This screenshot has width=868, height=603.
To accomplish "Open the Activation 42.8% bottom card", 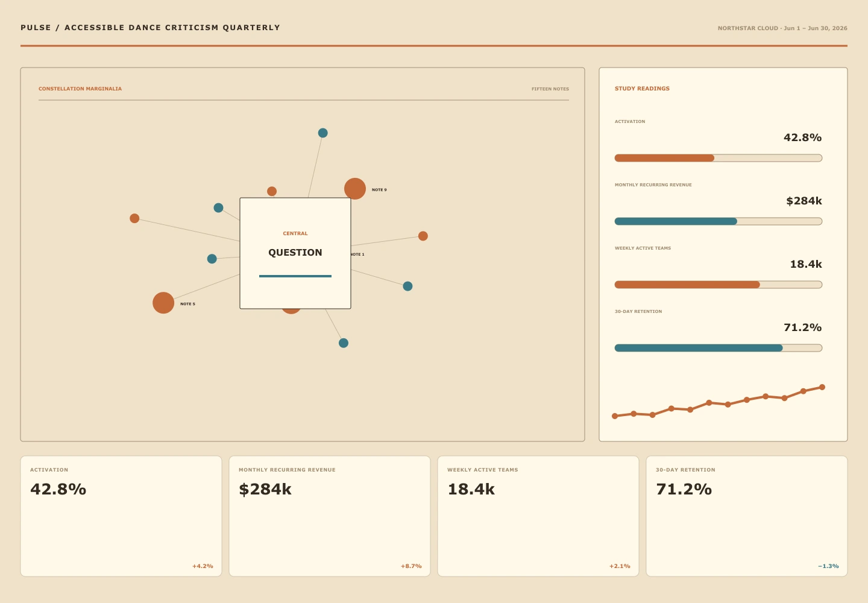I will 121,516.
